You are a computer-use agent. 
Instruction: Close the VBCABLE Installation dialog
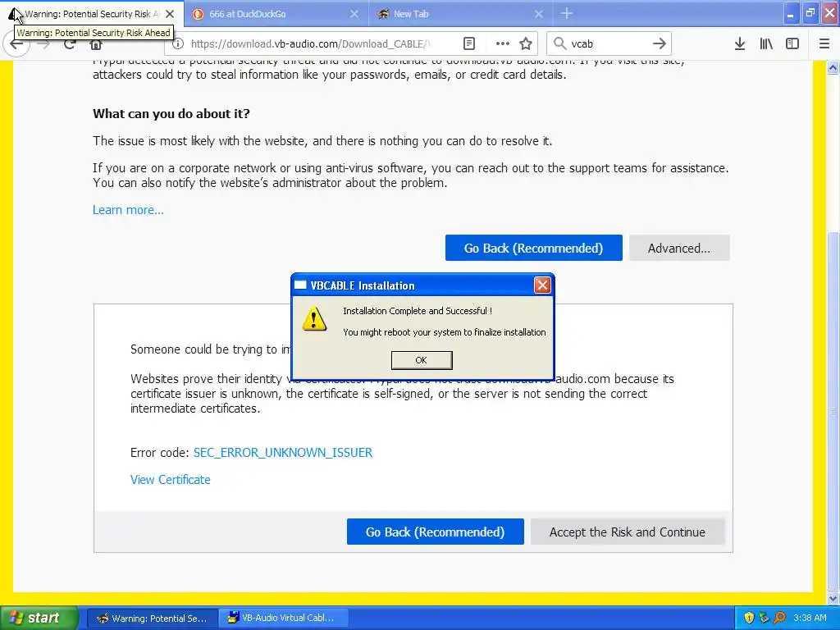542,285
